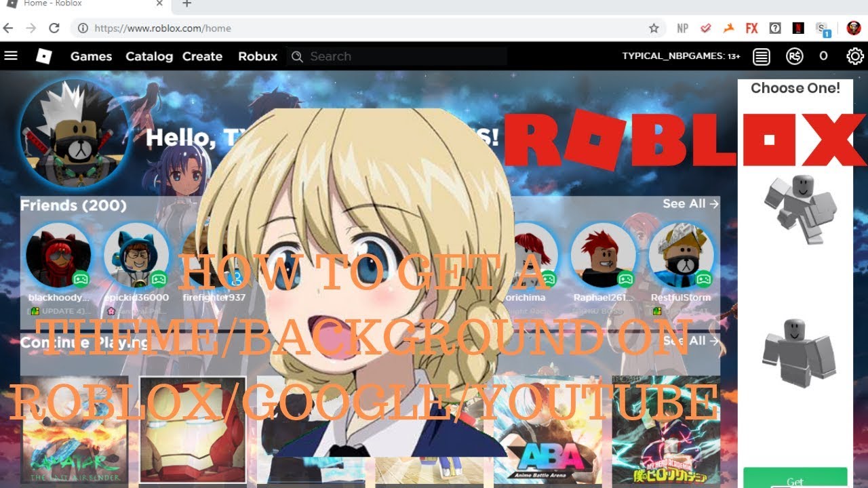Click the question mark extension icon
Screen dimensions: 868x488
775,28
